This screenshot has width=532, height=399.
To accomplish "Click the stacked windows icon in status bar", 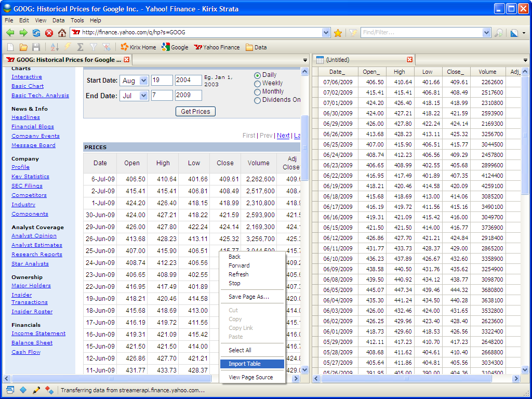I will pyautogui.click(x=10, y=390).
